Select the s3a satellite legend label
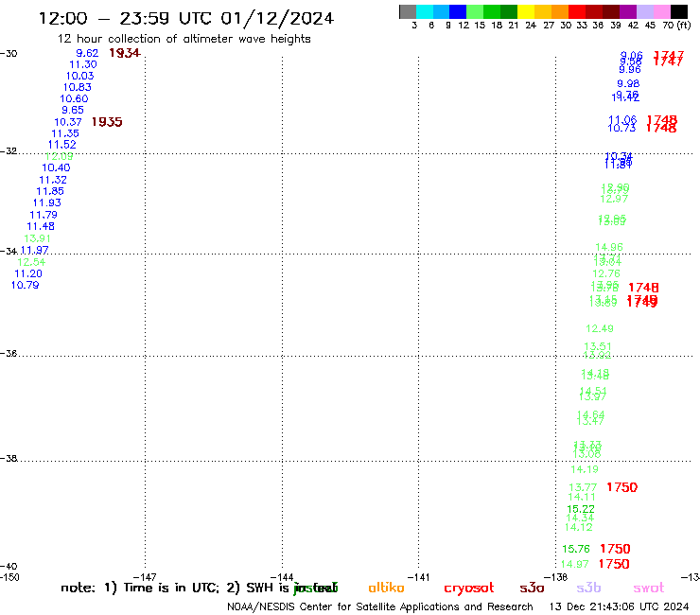 point(532,589)
